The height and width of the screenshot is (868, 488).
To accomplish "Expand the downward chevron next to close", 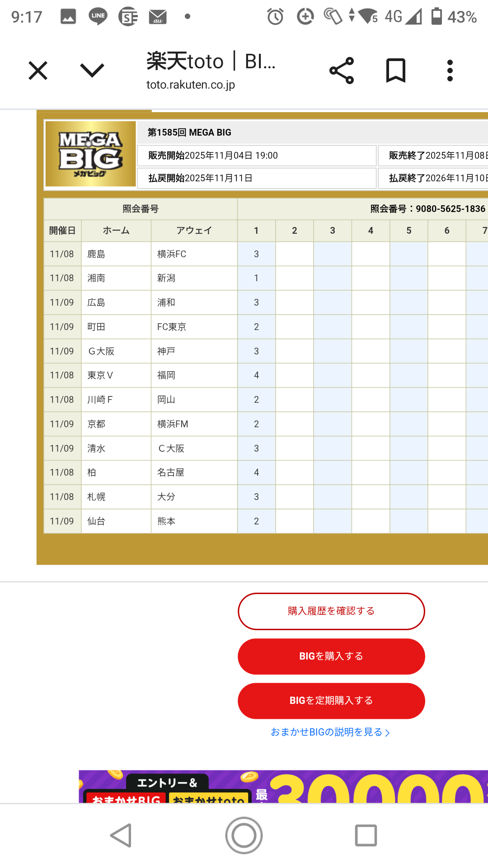I will (92, 71).
